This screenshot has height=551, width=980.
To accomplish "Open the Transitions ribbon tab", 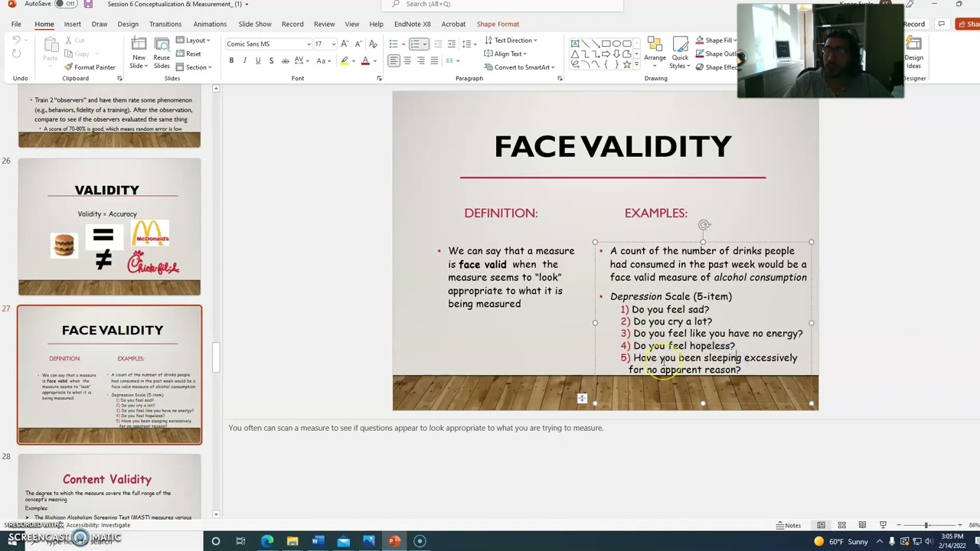I will pyautogui.click(x=165, y=24).
